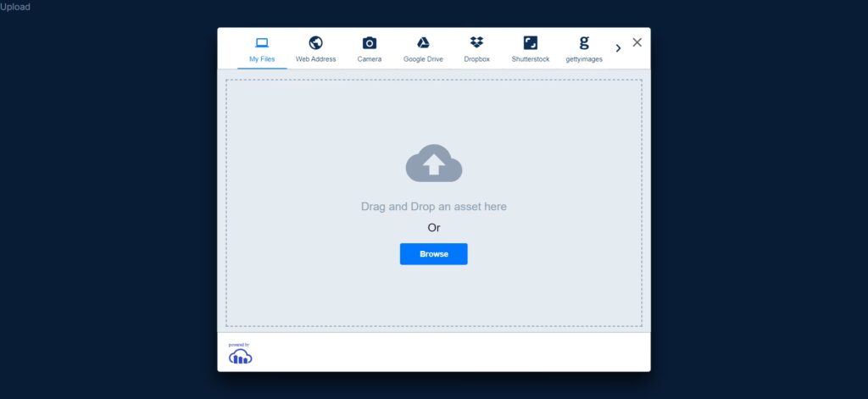Close the upload widget dialog

point(637,42)
